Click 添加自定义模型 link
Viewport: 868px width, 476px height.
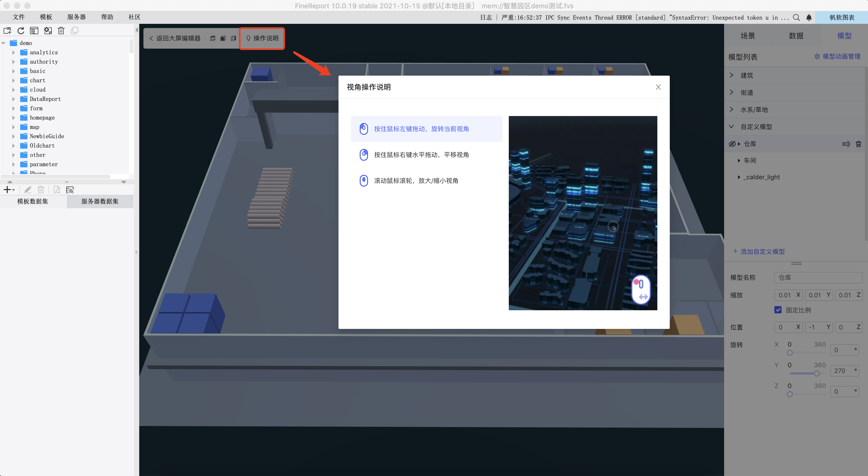[759, 251]
